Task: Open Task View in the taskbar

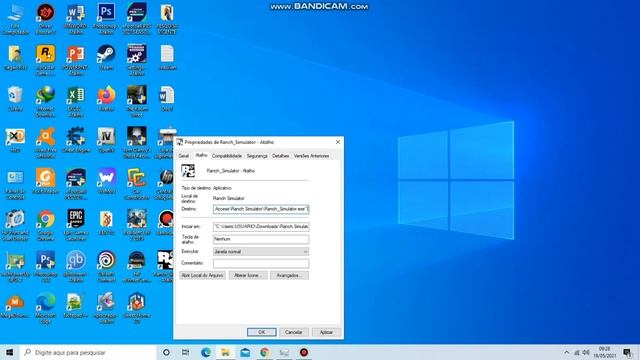Action: click(185, 352)
